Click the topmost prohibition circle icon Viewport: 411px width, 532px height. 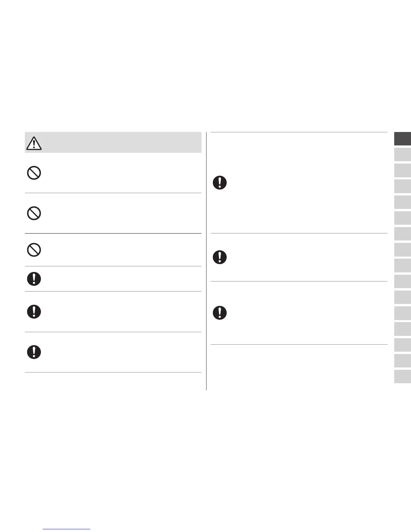34,173
